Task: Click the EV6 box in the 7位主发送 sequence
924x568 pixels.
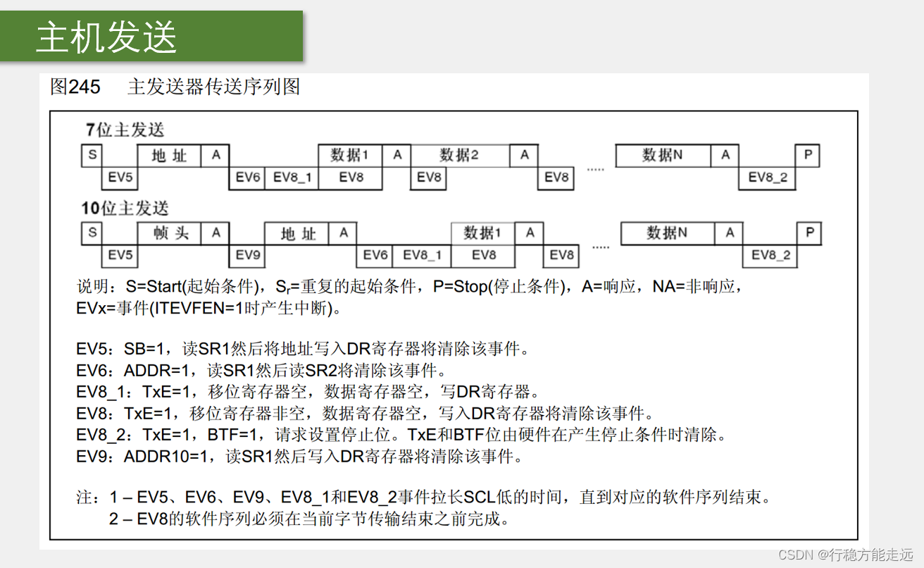Action: pos(247,178)
